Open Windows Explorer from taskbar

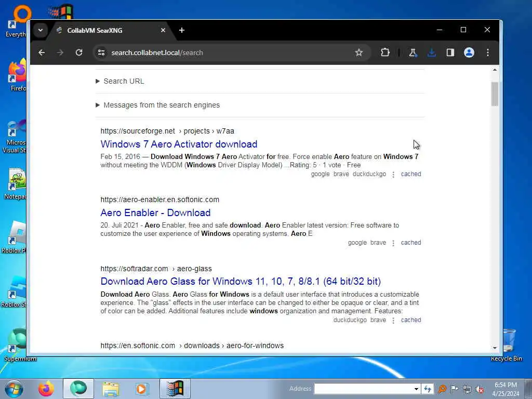coord(111,389)
